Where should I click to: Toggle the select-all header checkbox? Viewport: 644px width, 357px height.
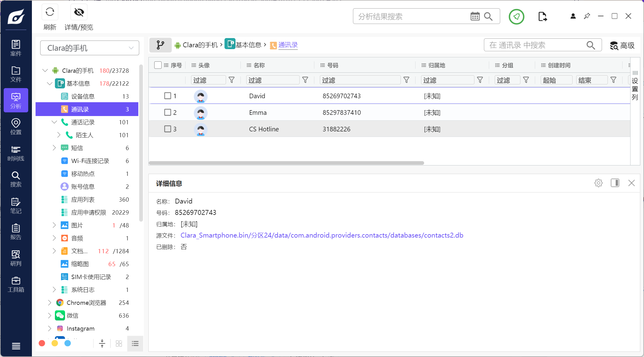coord(158,65)
